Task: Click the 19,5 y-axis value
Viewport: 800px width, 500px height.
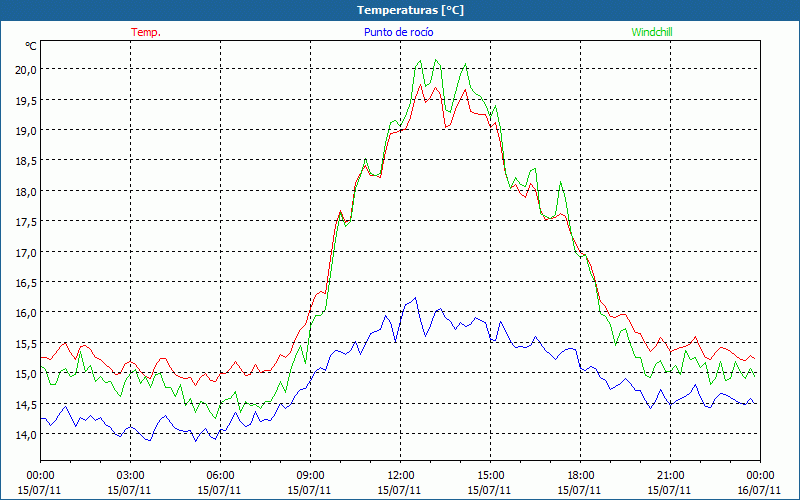Action: click(x=26, y=101)
